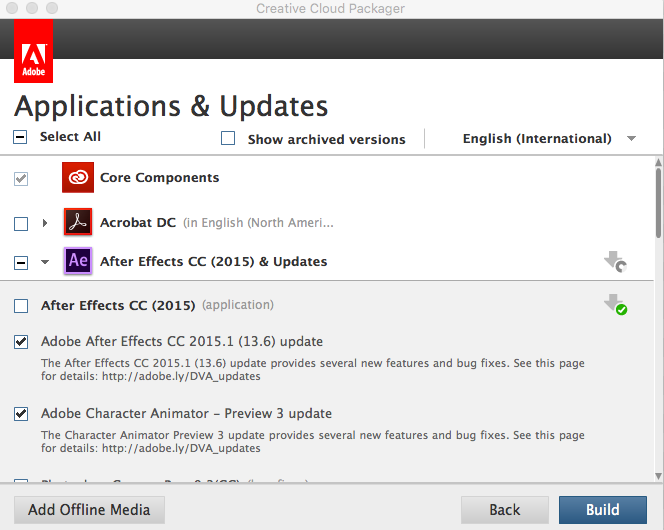Click the Core Components checkbox
This screenshot has width=664, height=530.
pos(21,178)
